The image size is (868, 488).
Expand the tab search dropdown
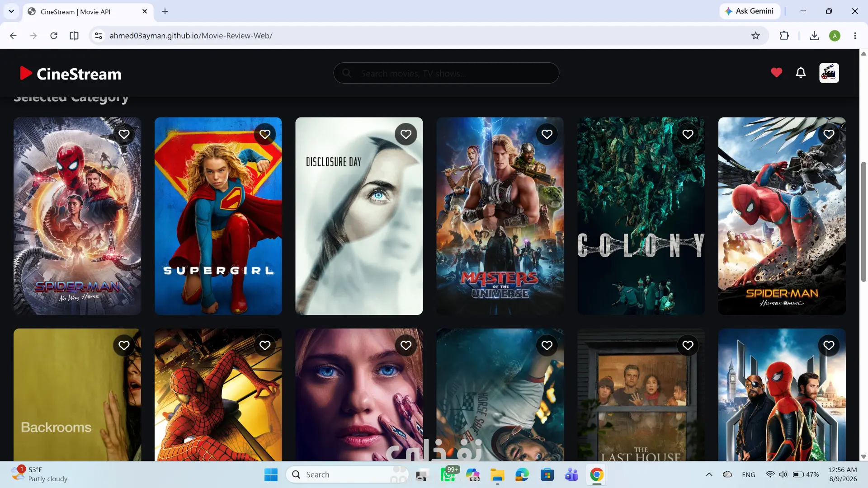pyautogui.click(x=11, y=11)
